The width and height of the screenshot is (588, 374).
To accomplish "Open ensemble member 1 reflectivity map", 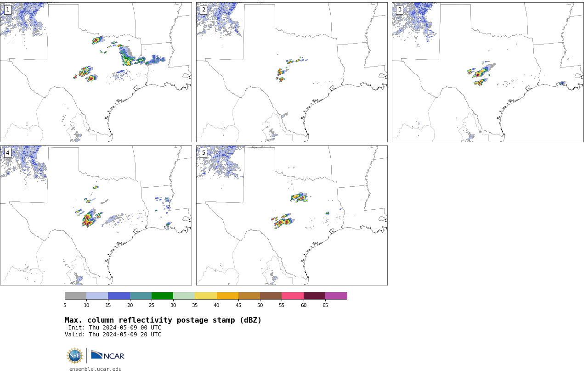I will (x=96, y=72).
